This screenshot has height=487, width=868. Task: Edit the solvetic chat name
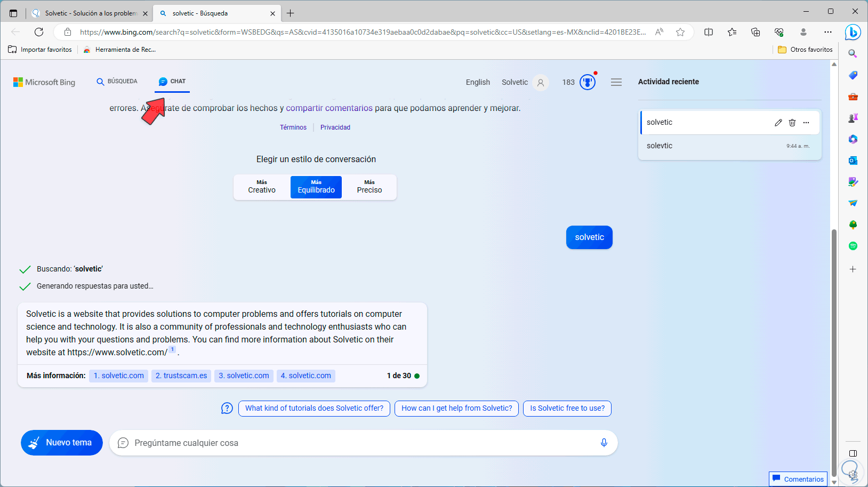(x=778, y=123)
